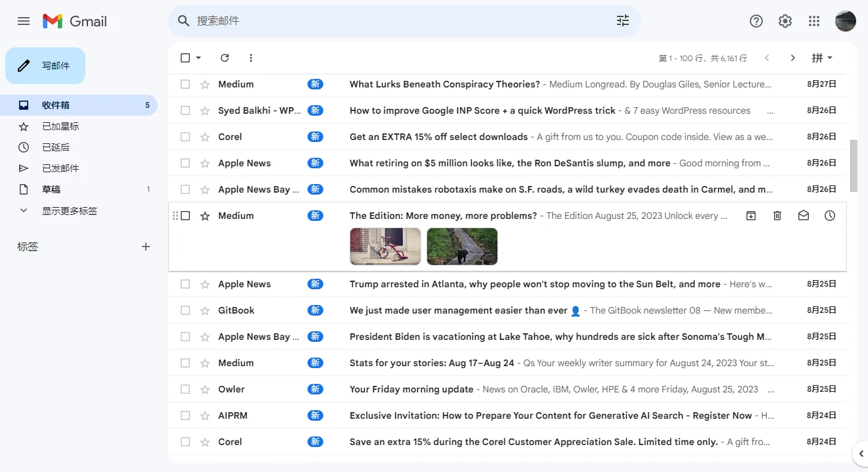The height and width of the screenshot is (472, 868).
Task: Select the '新' badge on the GitBook email
Action: tap(315, 310)
